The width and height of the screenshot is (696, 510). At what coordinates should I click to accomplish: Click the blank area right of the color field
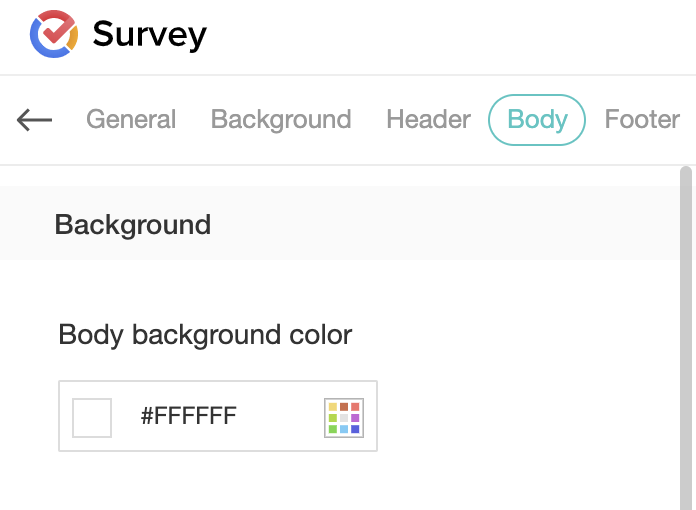520,416
